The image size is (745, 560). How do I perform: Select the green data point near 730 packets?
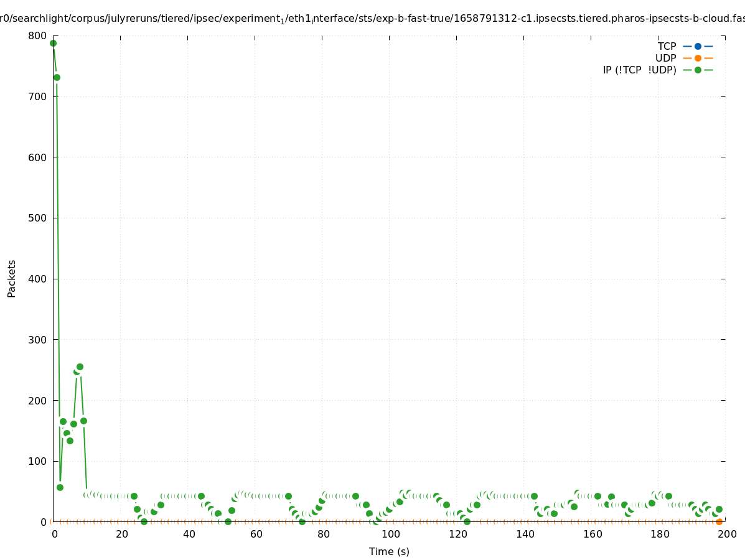tap(57, 77)
